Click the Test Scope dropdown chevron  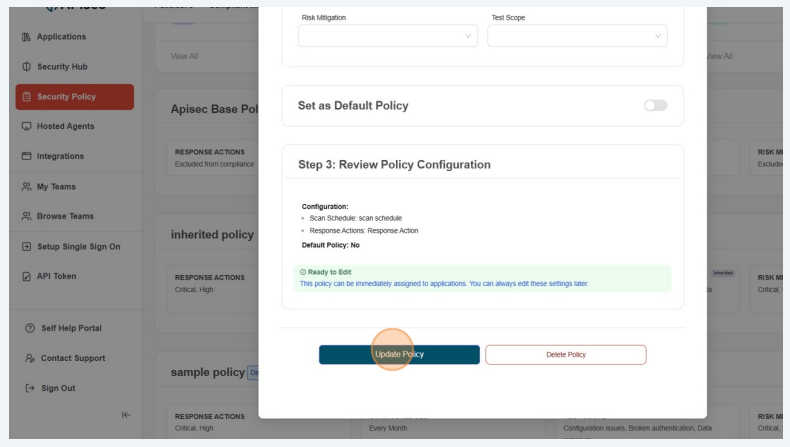click(657, 36)
